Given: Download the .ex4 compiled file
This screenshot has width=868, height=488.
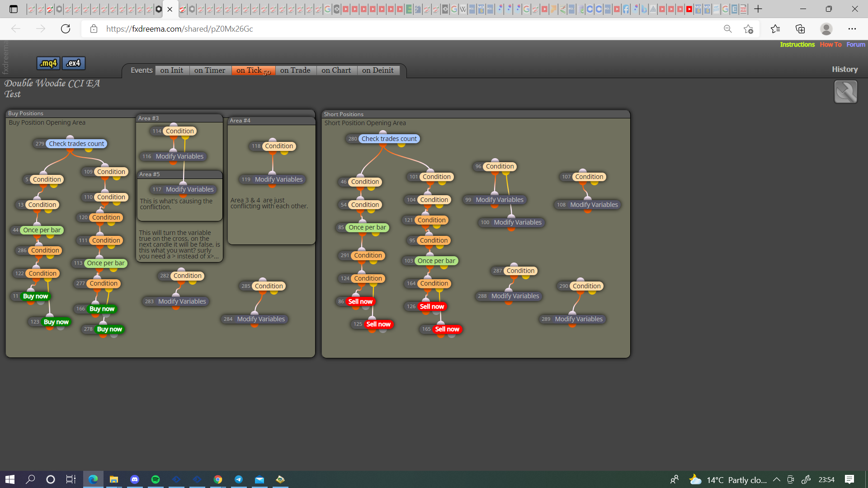Looking at the screenshot, I should (74, 63).
